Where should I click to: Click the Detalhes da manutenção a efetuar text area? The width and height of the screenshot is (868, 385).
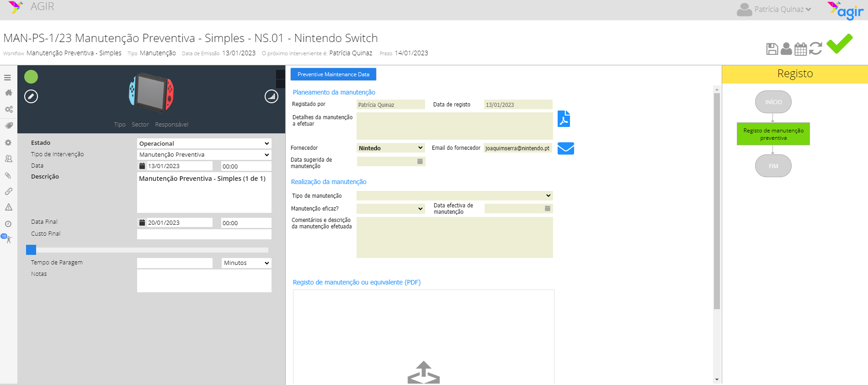tap(455, 126)
